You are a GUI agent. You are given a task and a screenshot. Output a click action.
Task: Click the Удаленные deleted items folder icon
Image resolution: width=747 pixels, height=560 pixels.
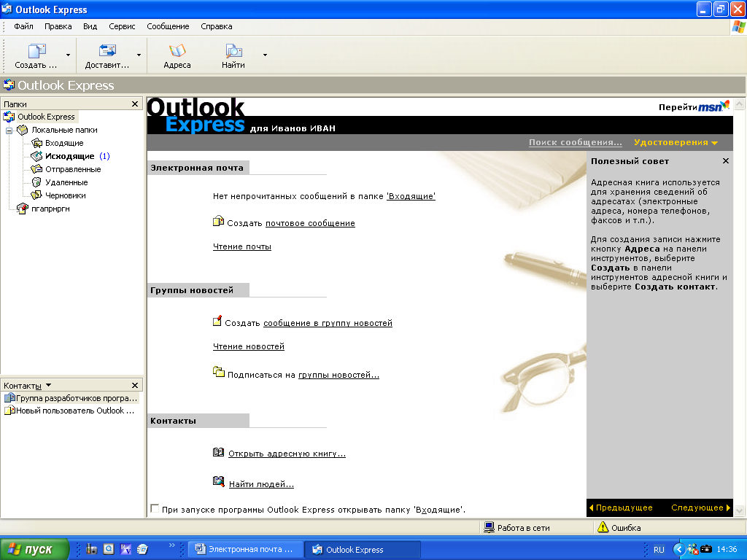pos(36,182)
